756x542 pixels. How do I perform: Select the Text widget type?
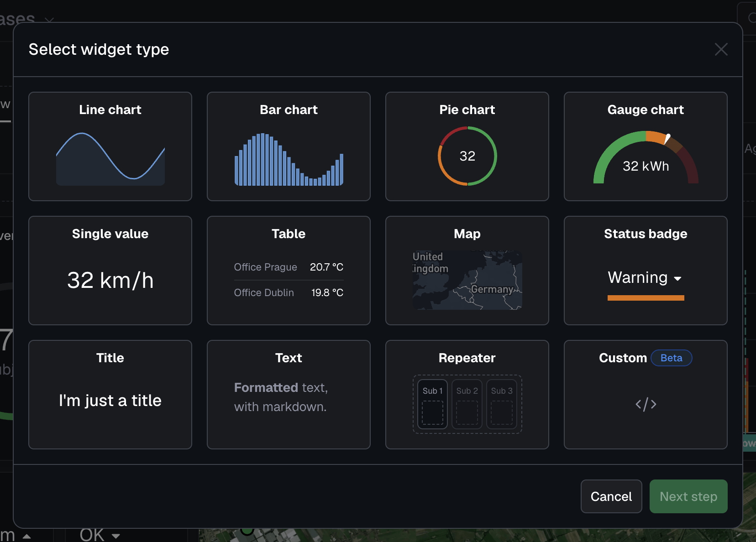click(289, 395)
